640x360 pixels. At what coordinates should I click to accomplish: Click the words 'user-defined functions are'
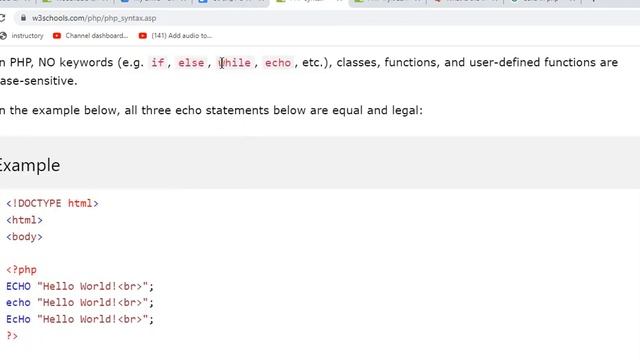(x=544, y=62)
